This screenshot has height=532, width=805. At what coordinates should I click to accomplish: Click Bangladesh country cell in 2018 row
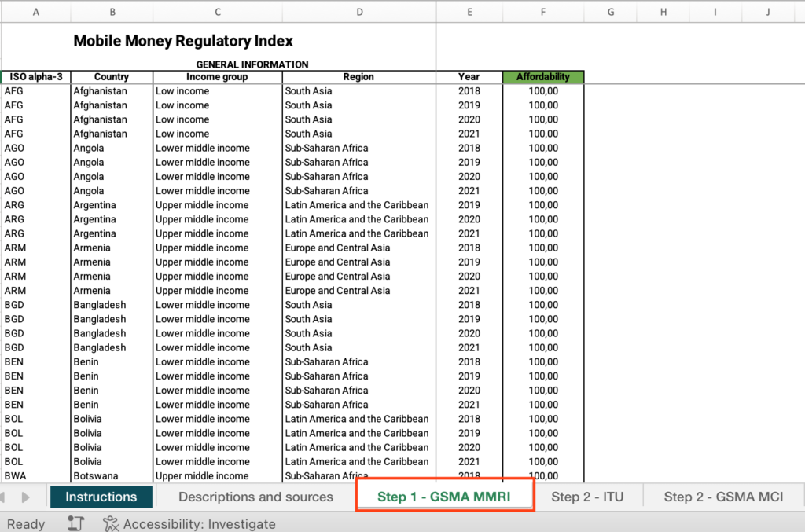112,305
